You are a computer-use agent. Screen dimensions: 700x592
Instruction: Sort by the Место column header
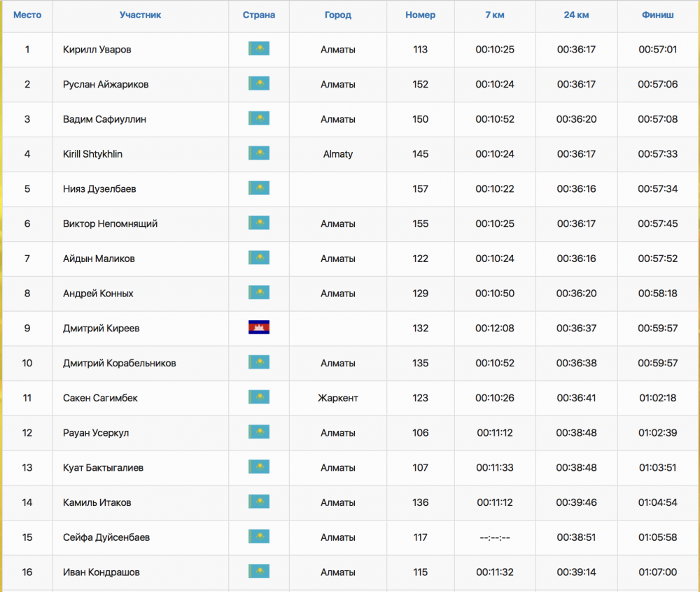coord(27,15)
